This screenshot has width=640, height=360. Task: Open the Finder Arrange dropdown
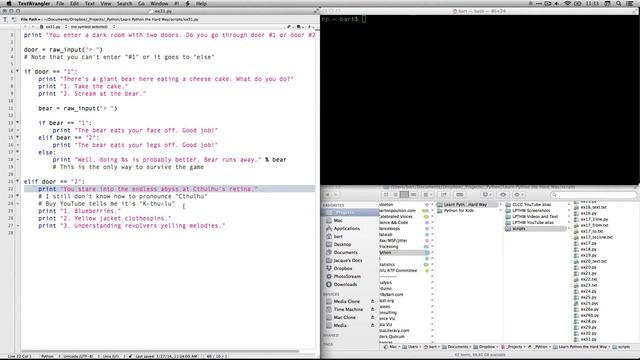pyautogui.click(x=427, y=195)
